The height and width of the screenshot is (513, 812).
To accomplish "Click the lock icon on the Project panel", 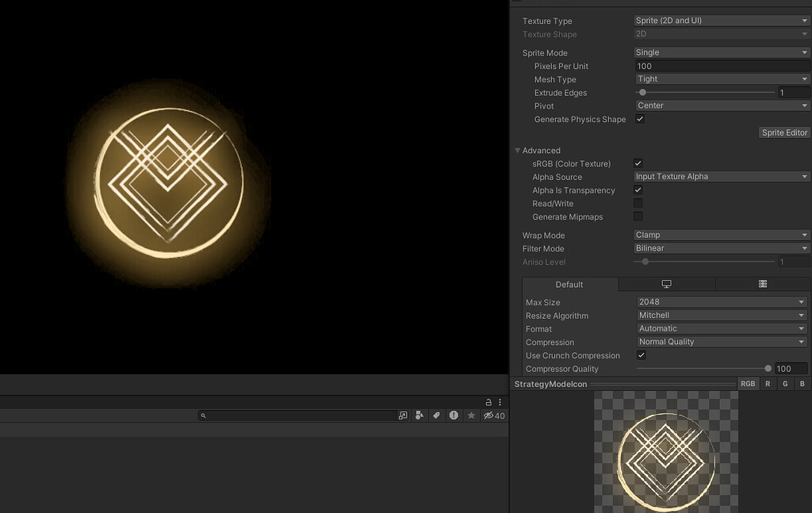I will (488, 402).
